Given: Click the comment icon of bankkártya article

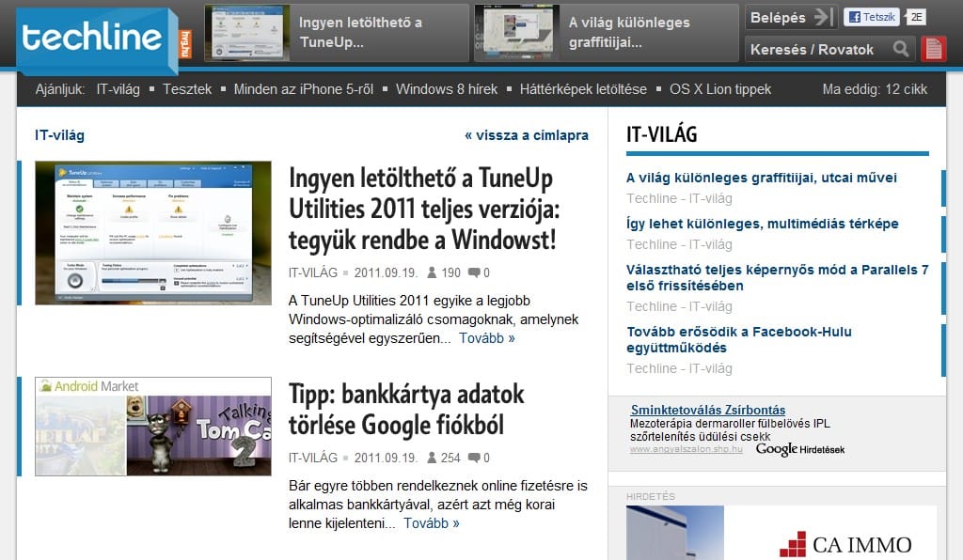Looking at the screenshot, I should point(474,458).
